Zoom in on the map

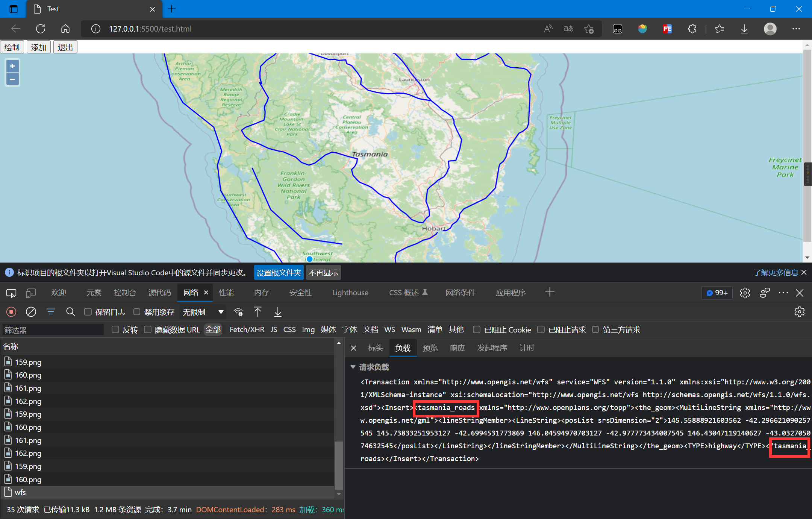point(12,66)
